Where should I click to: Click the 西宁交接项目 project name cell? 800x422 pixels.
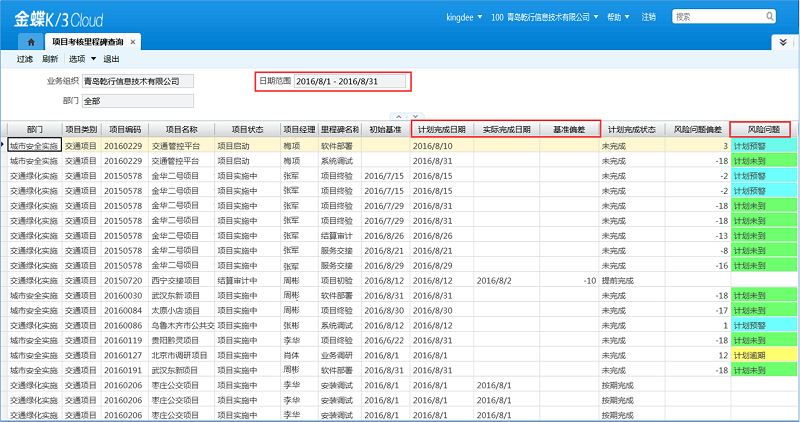pos(182,281)
